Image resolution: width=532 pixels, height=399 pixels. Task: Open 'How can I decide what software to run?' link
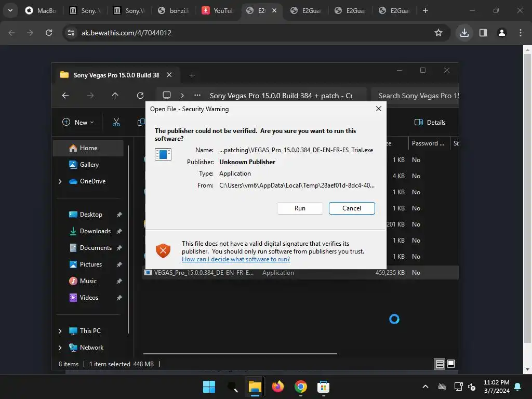tap(236, 259)
